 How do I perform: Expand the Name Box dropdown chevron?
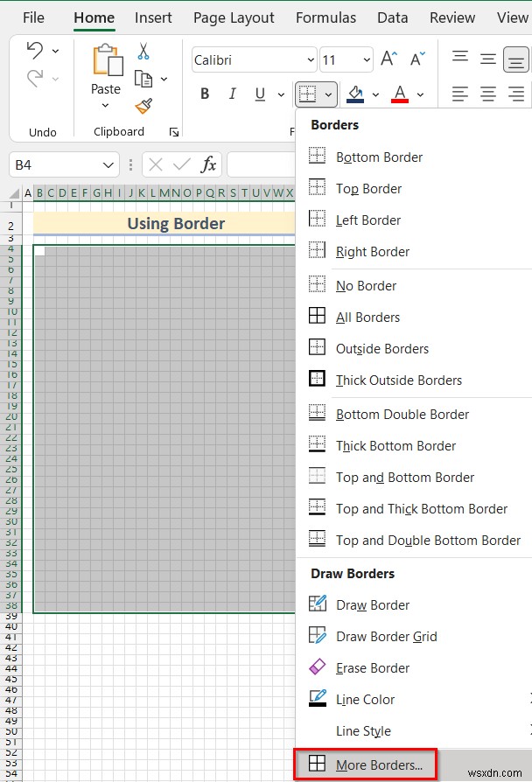(x=108, y=165)
